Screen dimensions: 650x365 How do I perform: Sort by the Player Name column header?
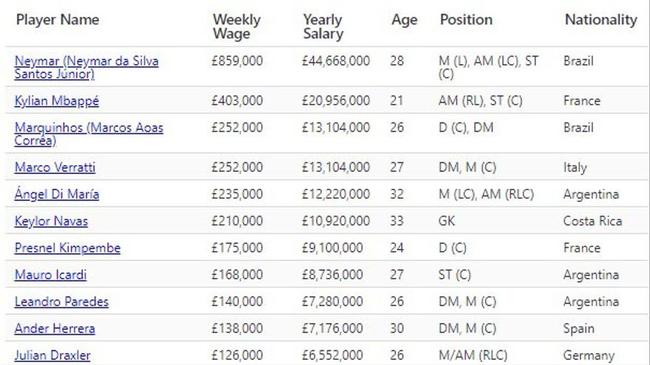coord(58,20)
